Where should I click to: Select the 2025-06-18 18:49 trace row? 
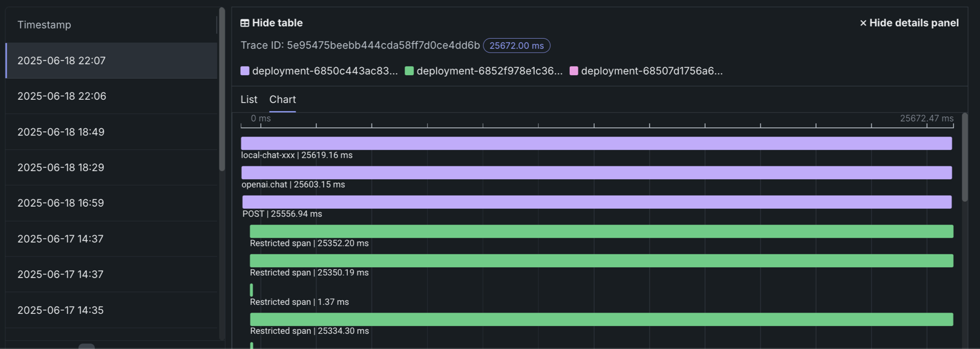(111, 132)
